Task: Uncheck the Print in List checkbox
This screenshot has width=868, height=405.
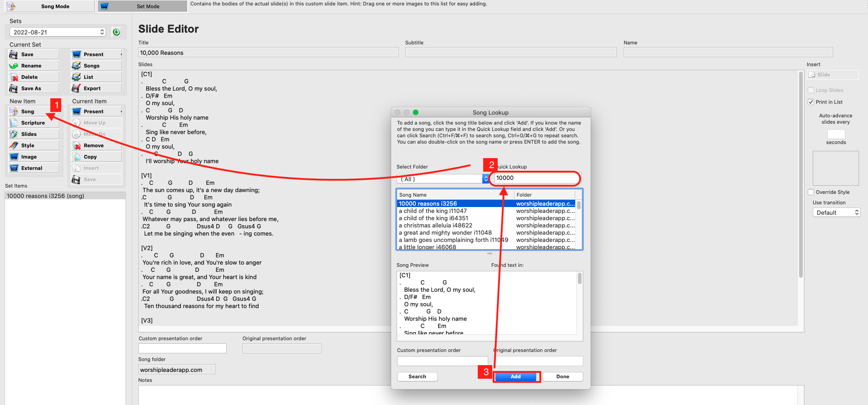Action: click(x=811, y=102)
